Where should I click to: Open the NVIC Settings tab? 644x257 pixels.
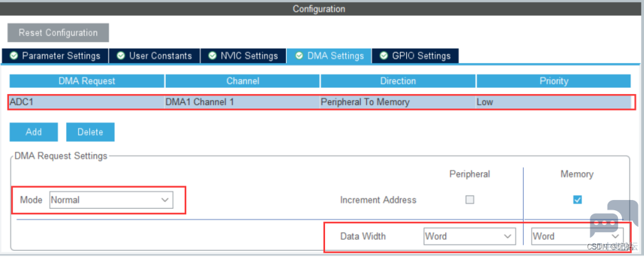243,56
